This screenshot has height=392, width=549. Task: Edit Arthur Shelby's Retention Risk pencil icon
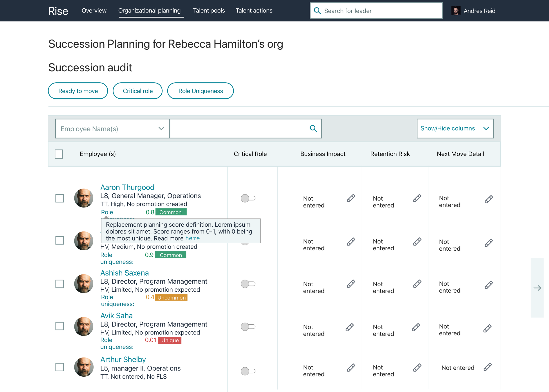[417, 368]
